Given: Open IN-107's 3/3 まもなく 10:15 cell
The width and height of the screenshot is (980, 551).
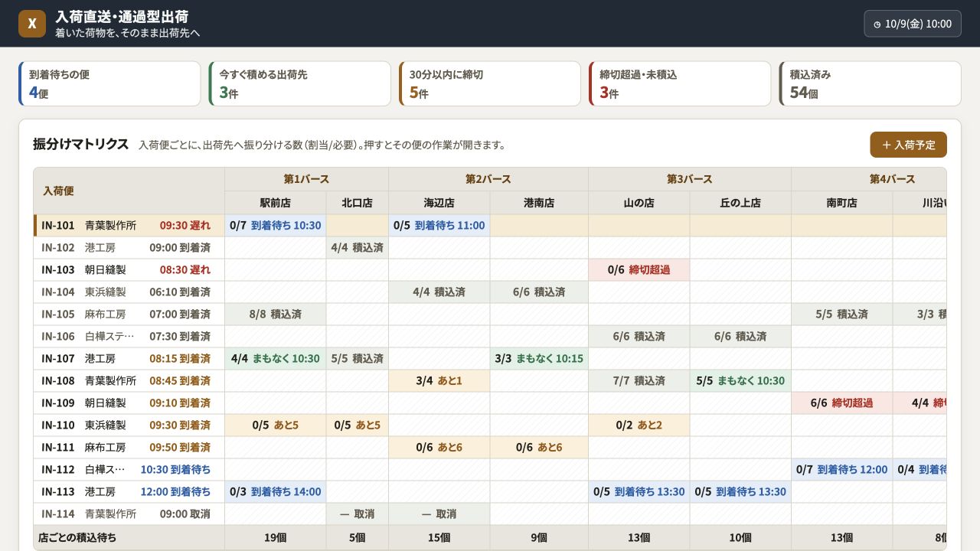Looking at the screenshot, I should [539, 359].
